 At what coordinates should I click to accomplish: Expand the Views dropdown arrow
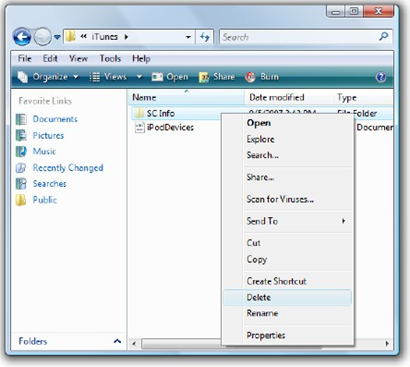(139, 77)
